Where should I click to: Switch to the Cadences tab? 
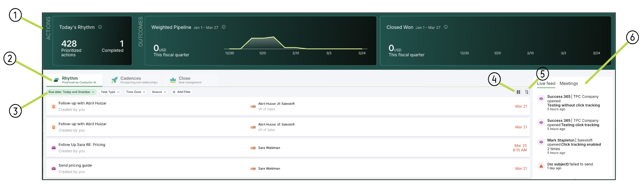[134, 80]
